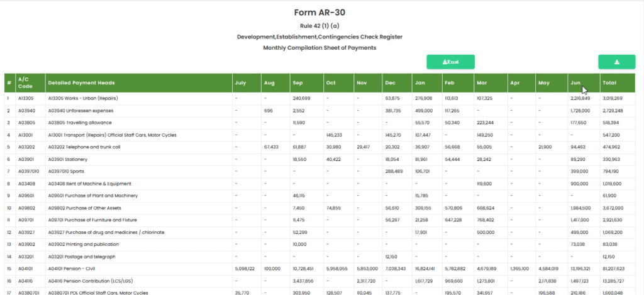
Task: Select the Works - Urban (Repairs) row
Action: pyautogui.click(x=82, y=99)
